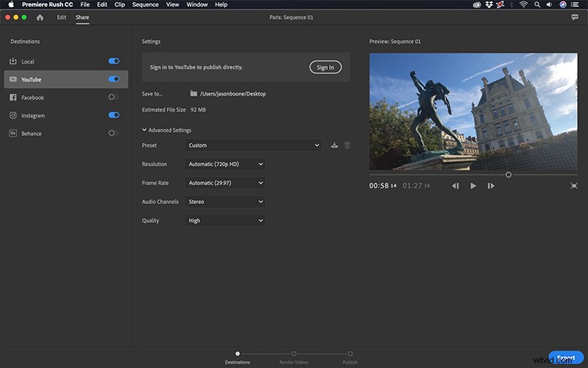Open the Quality dropdown set to High
Image resolution: width=588 pixels, height=368 pixels.
tap(225, 220)
